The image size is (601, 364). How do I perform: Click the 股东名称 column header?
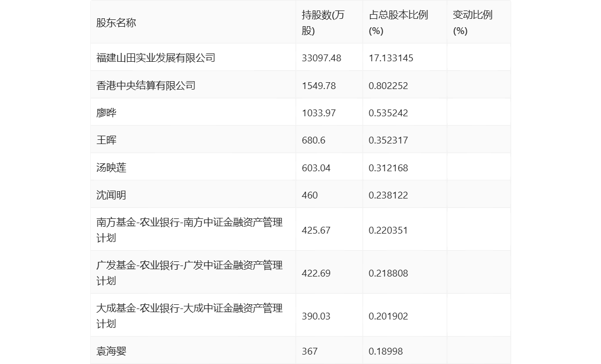click(116, 23)
